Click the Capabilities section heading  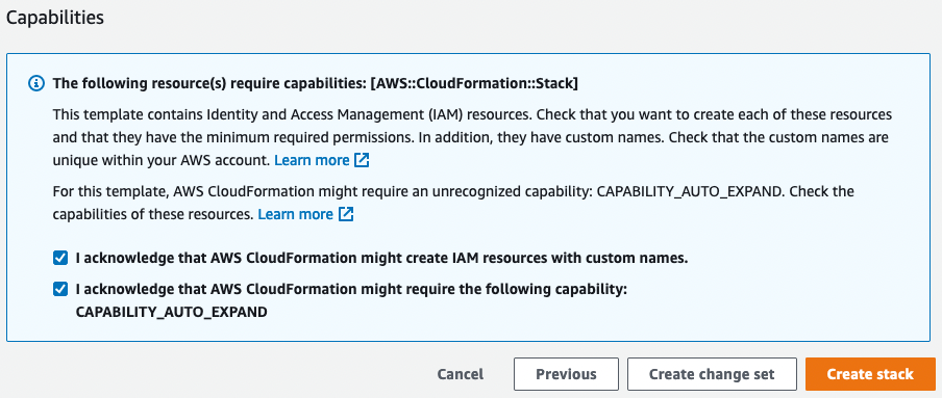pos(55,17)
